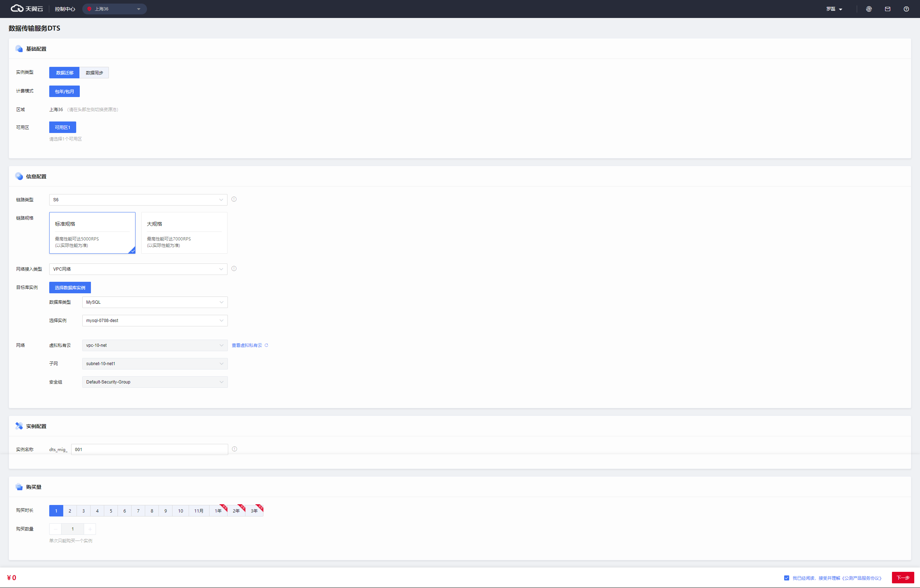Viewport: 920px width, 588px height.
Task: Click info icon beside 网络接入类型 dropdown
Action: click(x=234, y=268)
